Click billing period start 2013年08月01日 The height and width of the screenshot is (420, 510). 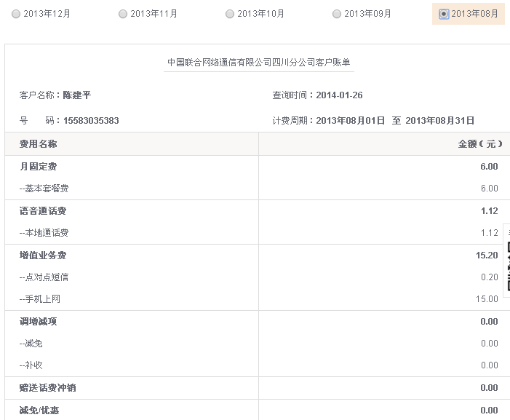click(350, 120)
